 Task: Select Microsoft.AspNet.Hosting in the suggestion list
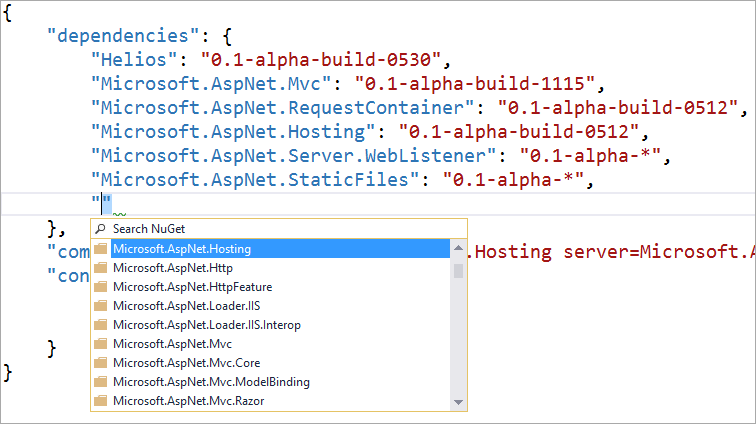280,249
